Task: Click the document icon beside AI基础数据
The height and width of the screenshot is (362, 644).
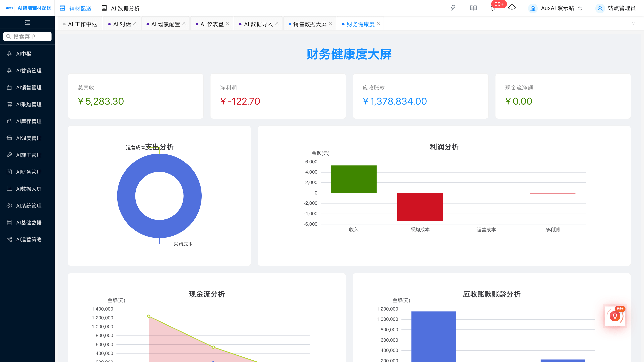Action: tap(9, 223)
